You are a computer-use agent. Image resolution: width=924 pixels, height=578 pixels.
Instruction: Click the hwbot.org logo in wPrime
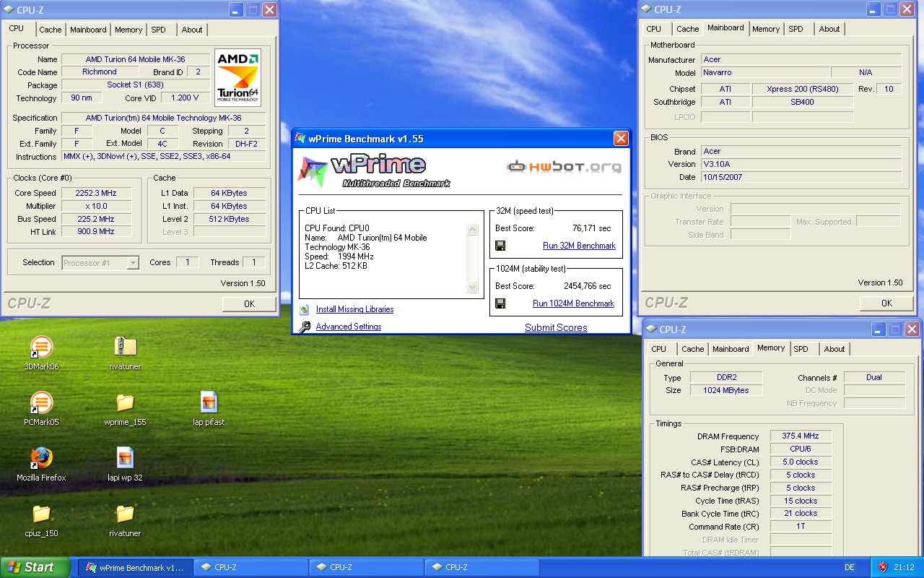564,167
